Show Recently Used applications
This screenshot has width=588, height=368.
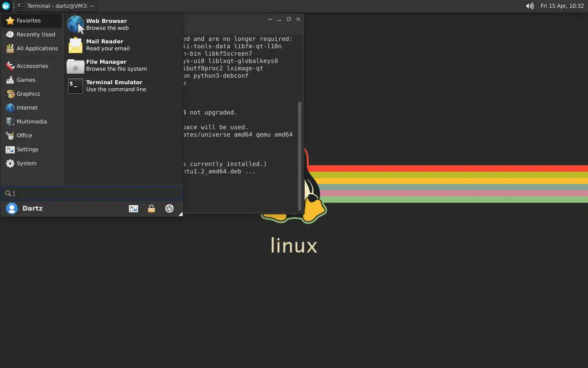click(32, 34)
